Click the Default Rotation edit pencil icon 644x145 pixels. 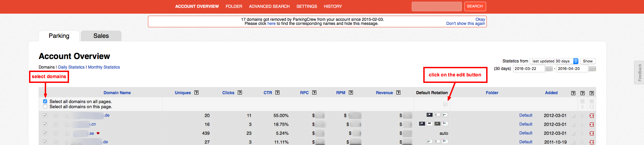click(445, 104)
